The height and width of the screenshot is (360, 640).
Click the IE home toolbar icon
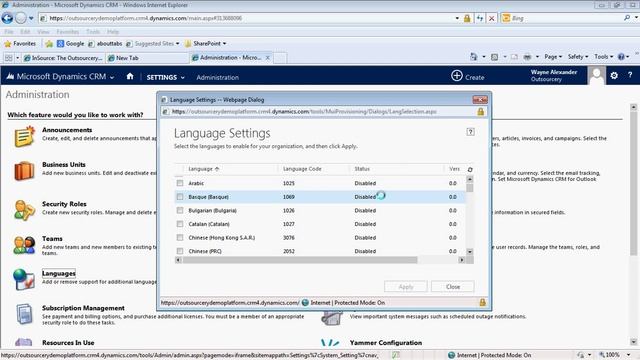point(473,57)
